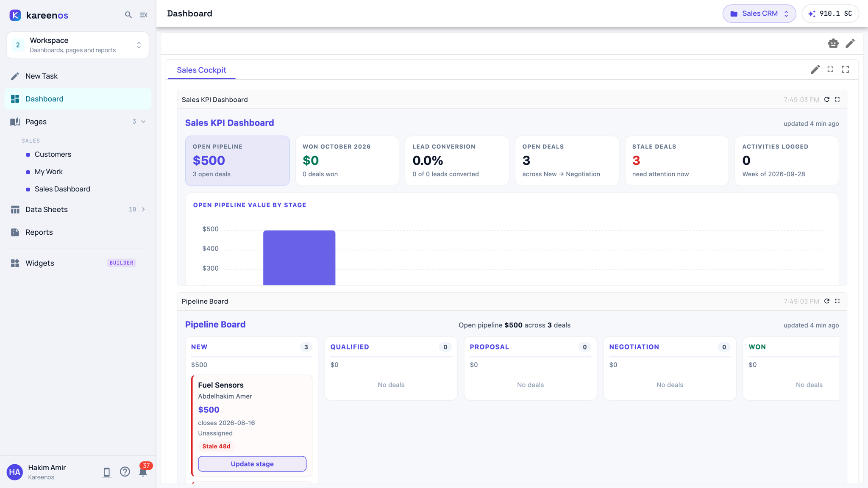Click the kareenos logo icon
The width and height of the screenshot is (868, 488).
15,15
